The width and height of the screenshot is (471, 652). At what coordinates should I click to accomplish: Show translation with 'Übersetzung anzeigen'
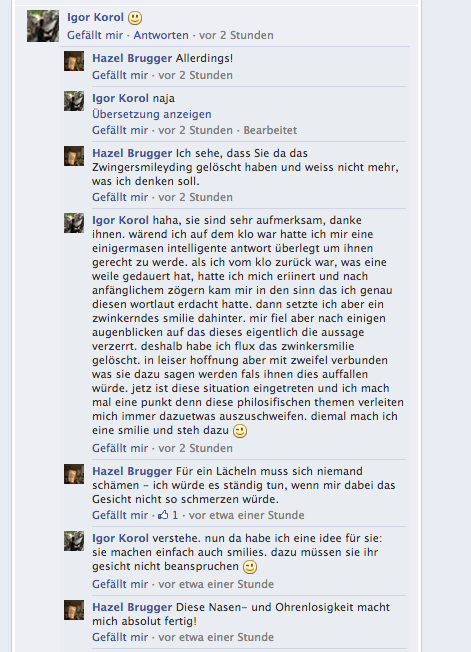pyautogui.click(x=152, y=114)
